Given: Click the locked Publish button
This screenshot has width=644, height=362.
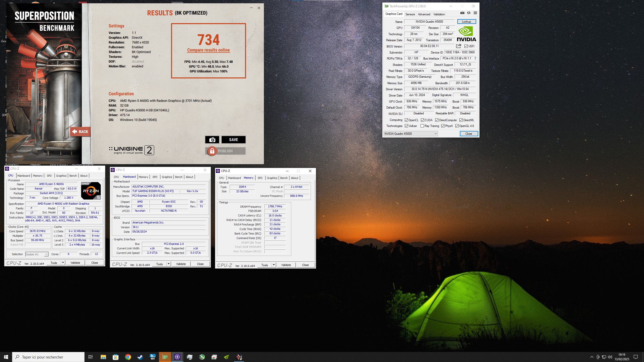Looking at the screenshot, I should coord(225,151).
